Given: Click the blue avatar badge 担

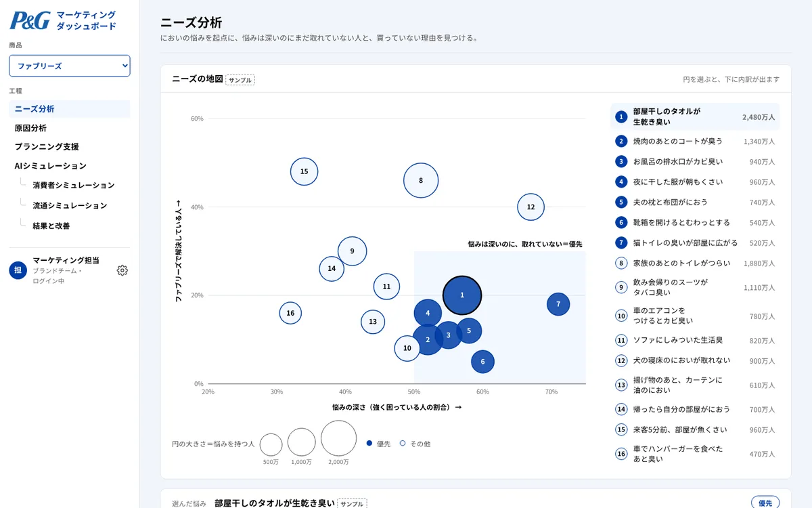Looking at the screenshot, I should point(18,270).
